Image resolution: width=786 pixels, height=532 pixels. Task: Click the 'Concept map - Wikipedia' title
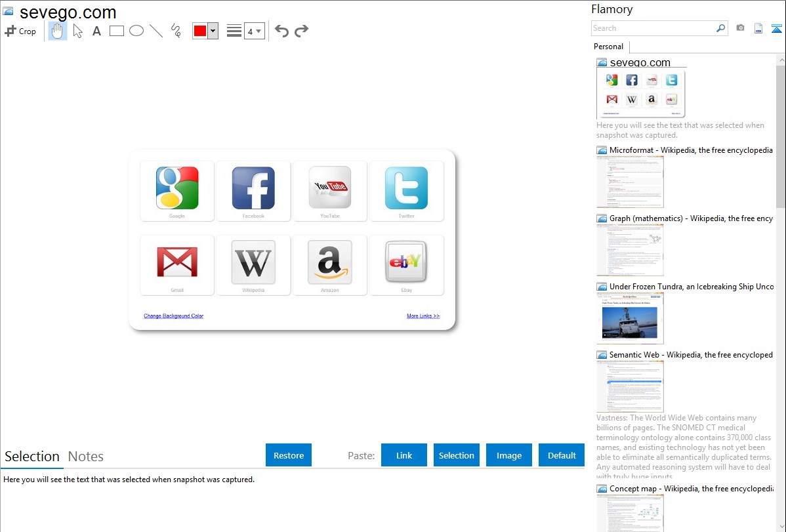point(691,488)
